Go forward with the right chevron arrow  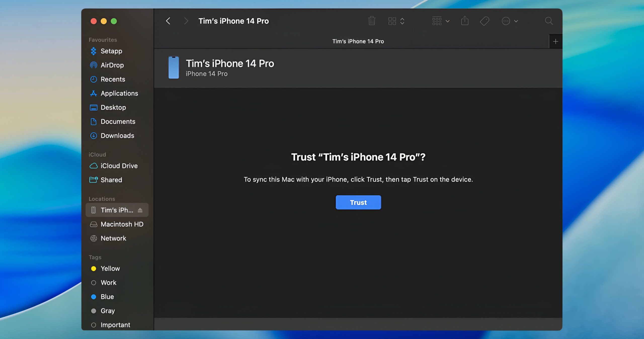(x=186, y=21)
